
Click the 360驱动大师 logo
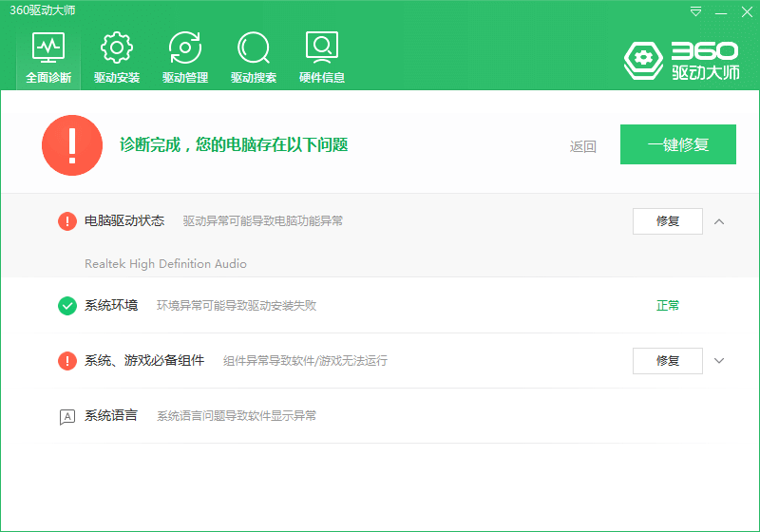[681, 60]
